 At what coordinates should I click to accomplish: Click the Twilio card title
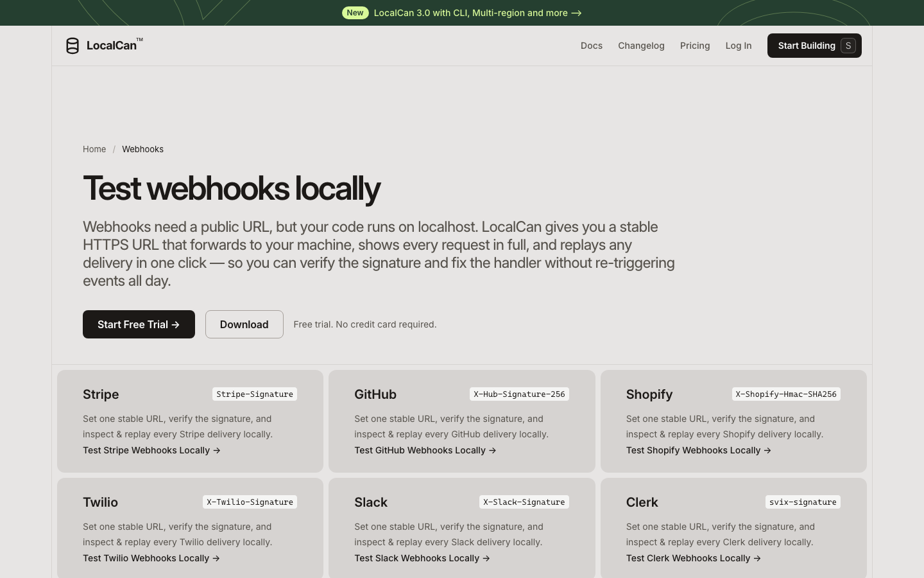click(100, 502)
